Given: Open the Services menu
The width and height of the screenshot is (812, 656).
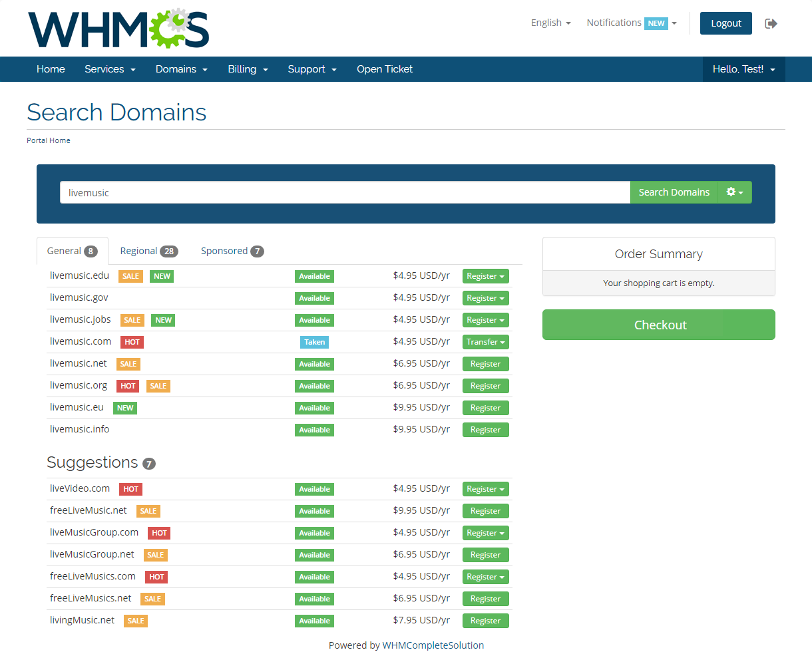Looking at the screenshot, I should [110, 69].
